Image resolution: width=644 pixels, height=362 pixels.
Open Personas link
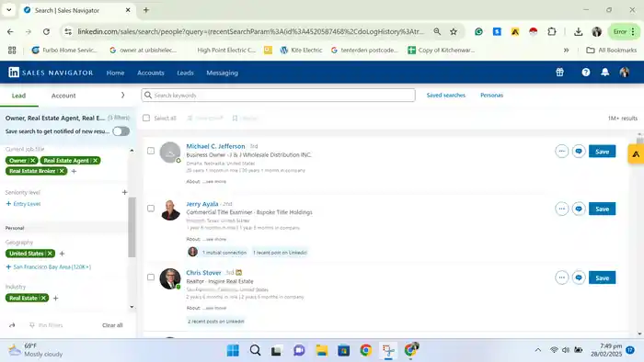[491, 96]
